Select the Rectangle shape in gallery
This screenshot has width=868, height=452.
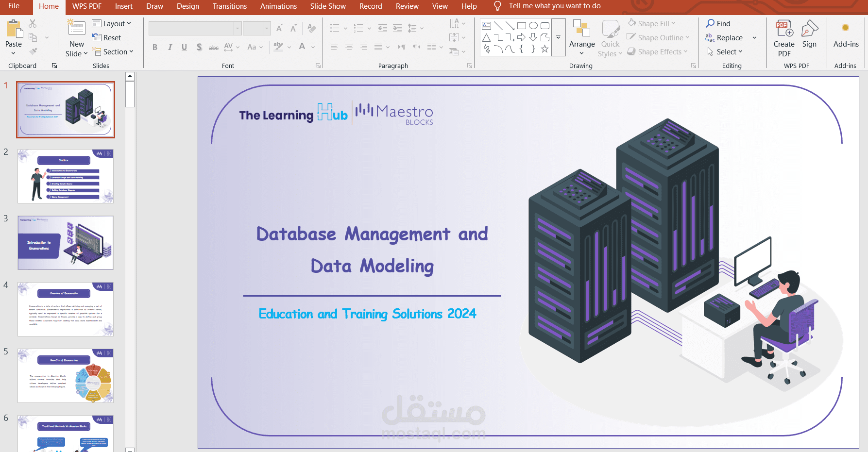coord(522,26)
